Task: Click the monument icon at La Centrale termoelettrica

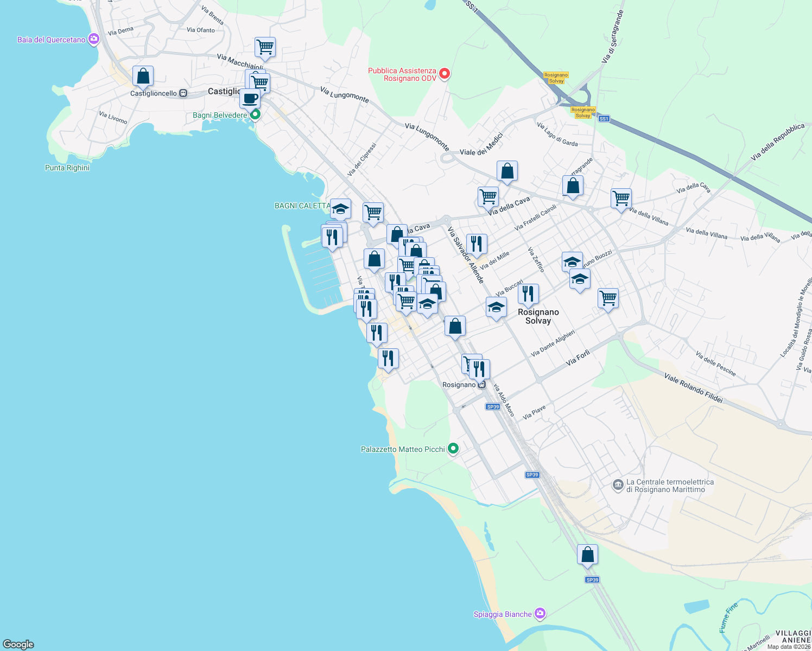Action: click(x=618, y=484)
